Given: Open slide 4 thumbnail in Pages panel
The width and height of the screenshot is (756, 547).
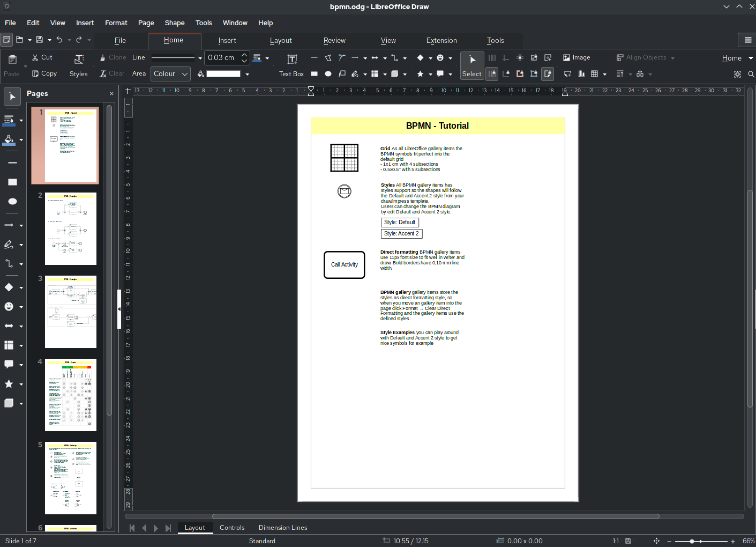Looking at the screenshot, I should [x=70, y=395].
